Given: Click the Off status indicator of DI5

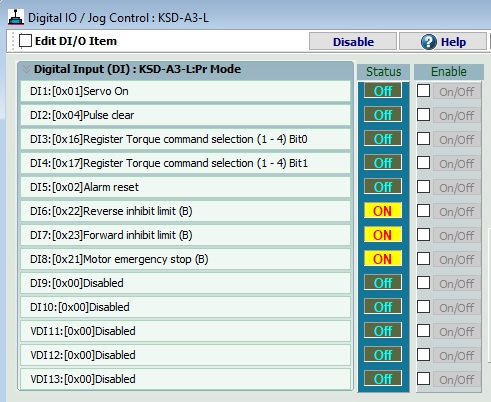Looking at the screenshot, I should point(383,187).
